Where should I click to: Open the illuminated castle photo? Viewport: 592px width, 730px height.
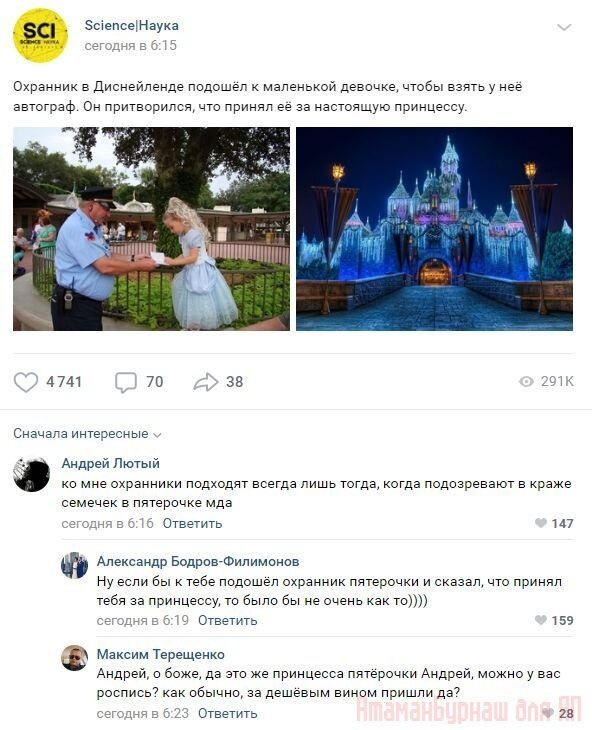click(435, 229)
